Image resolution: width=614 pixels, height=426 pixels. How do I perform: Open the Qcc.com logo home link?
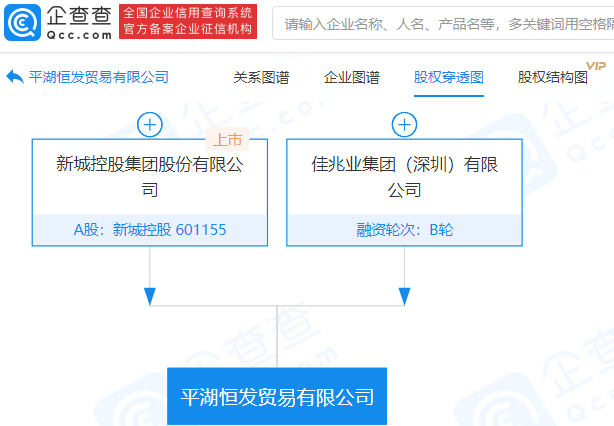(x=58, y=22)
